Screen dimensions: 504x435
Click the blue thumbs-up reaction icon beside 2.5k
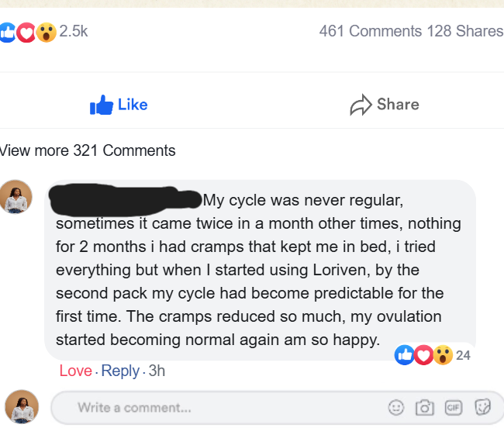[x=8, y=32]
